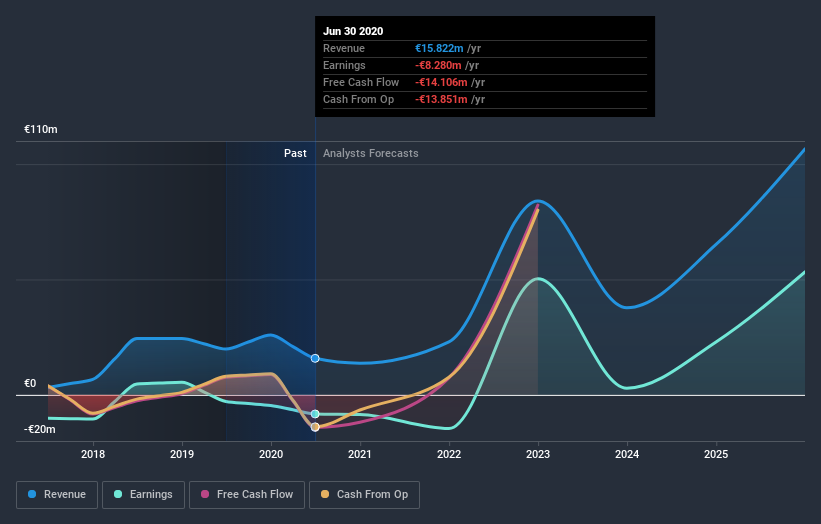Click the €0 y-axis label
Screen dimensions: 821x524
click(x=30, y=384)
